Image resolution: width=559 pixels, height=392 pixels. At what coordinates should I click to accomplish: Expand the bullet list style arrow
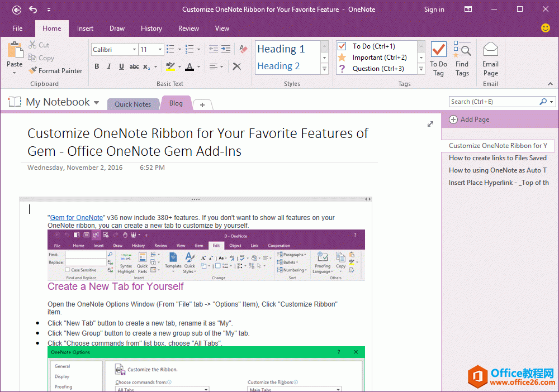pos(179,49)
